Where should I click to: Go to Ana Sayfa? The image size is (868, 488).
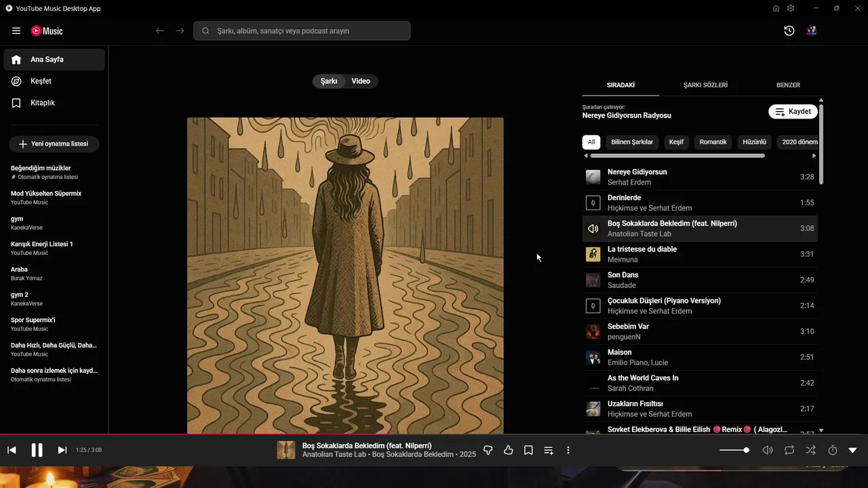pos(54,60)
